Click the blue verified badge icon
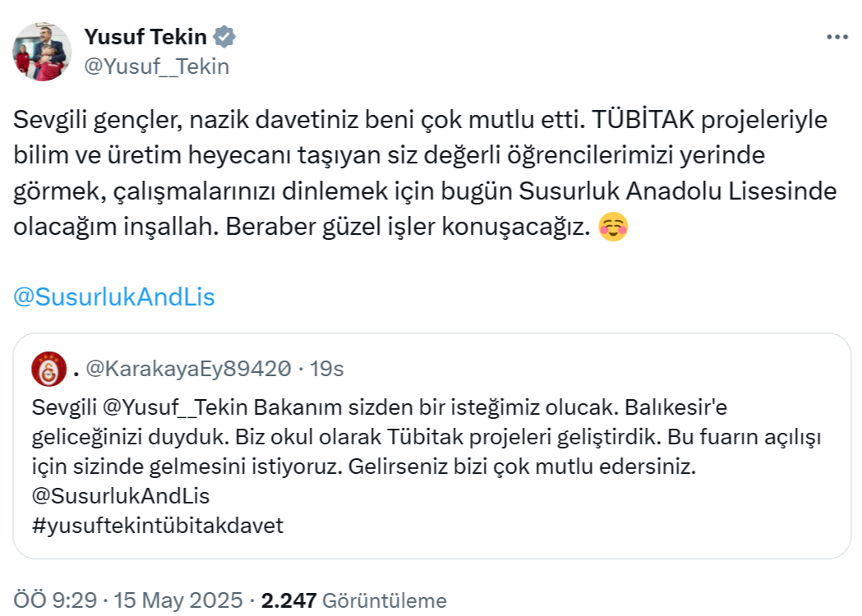The image size is (862, 616). [x=224, y=36]
